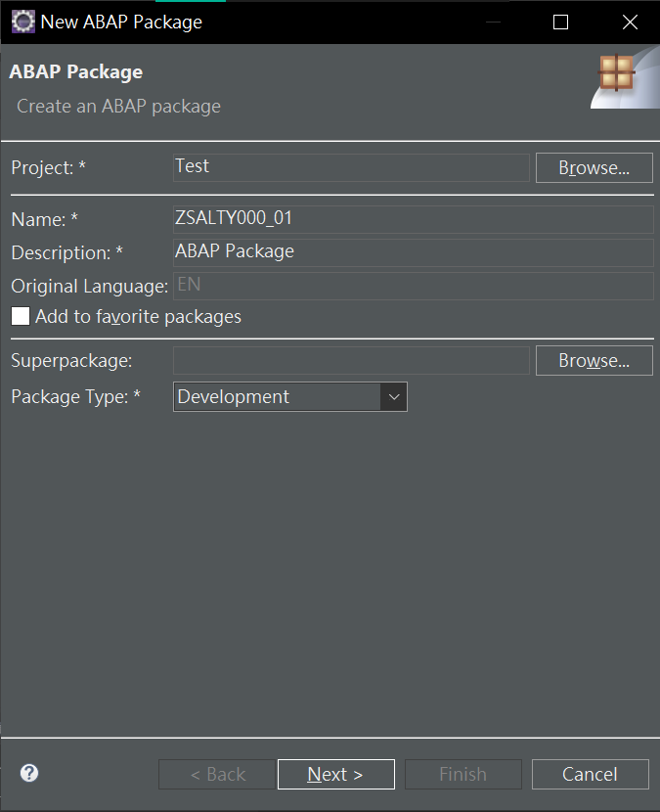Click the Original Language field

click(413, 286)
